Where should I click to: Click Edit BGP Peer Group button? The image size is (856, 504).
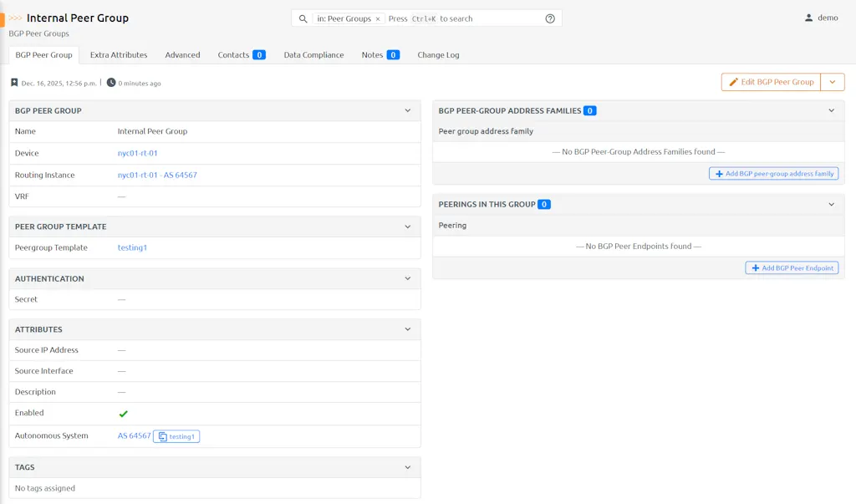coord(771,82)
